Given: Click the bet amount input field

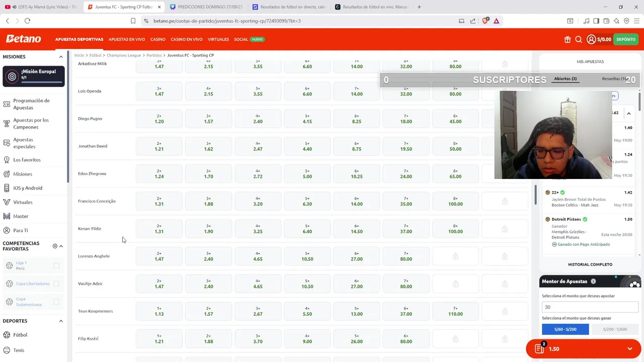Looking at the screenshot, I should click(x=590, y=307).
